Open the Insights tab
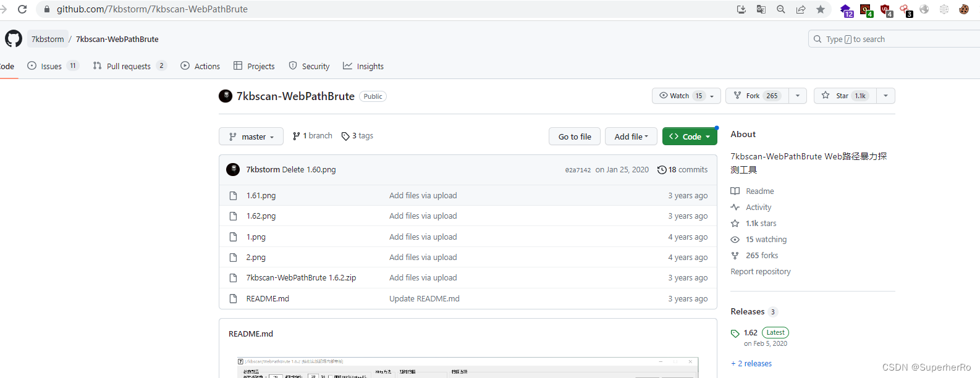This screenshot has width=980, height=378. [363, 66]
